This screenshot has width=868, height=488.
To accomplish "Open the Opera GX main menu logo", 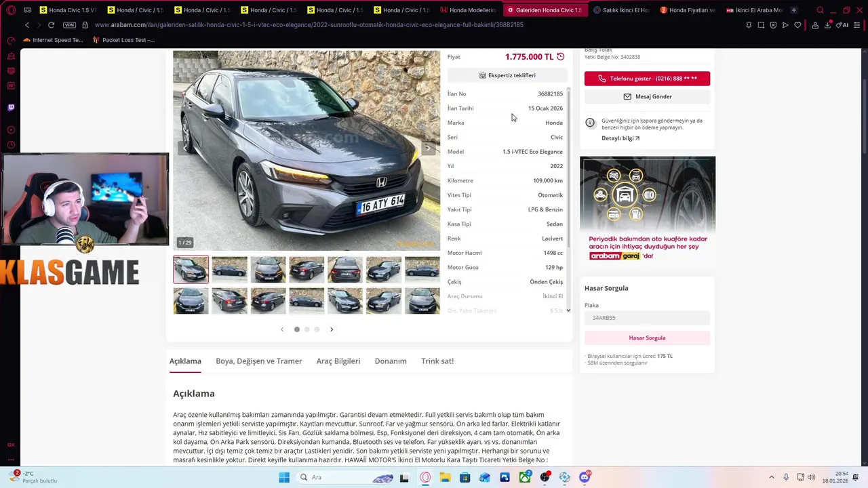I will tap(11, 10).
